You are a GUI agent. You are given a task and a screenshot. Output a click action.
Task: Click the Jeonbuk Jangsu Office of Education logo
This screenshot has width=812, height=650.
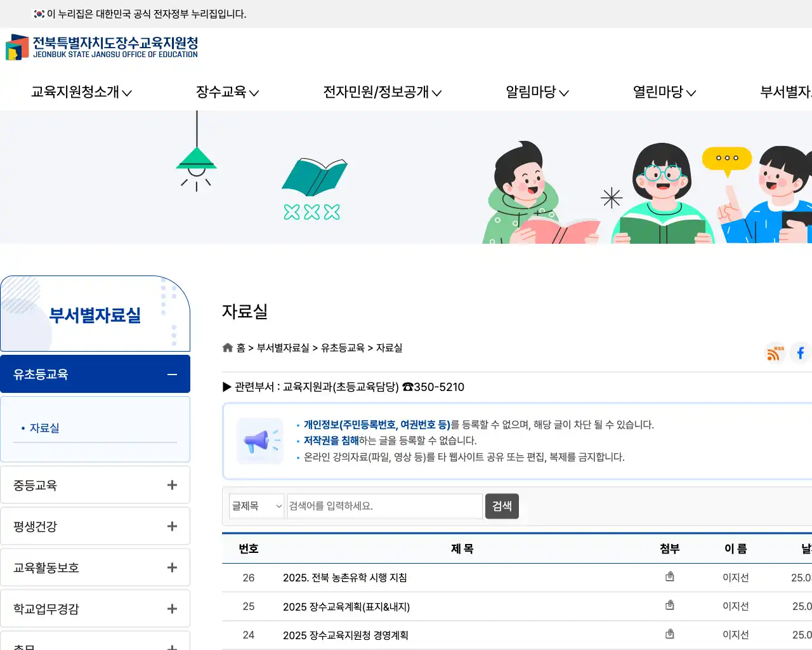click(x=102, y=47)
